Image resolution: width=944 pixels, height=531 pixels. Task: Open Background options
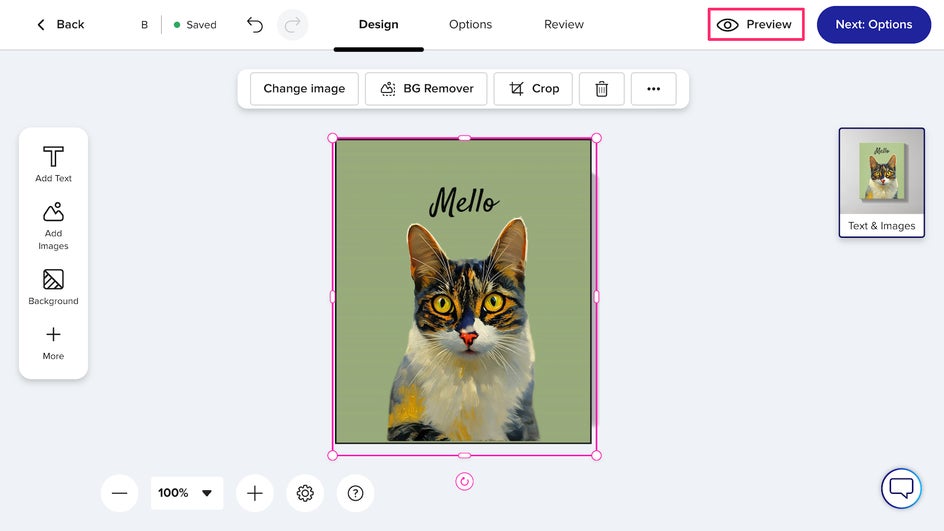(54, 287)
